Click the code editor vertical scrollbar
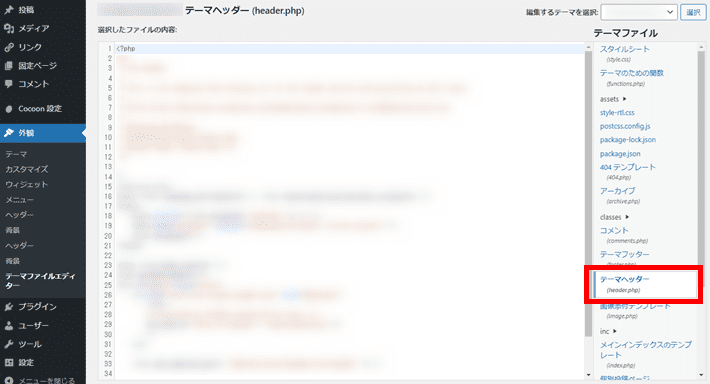Image resolution: width=710 pixels, height=384 pixels. [x=589, y=211]
